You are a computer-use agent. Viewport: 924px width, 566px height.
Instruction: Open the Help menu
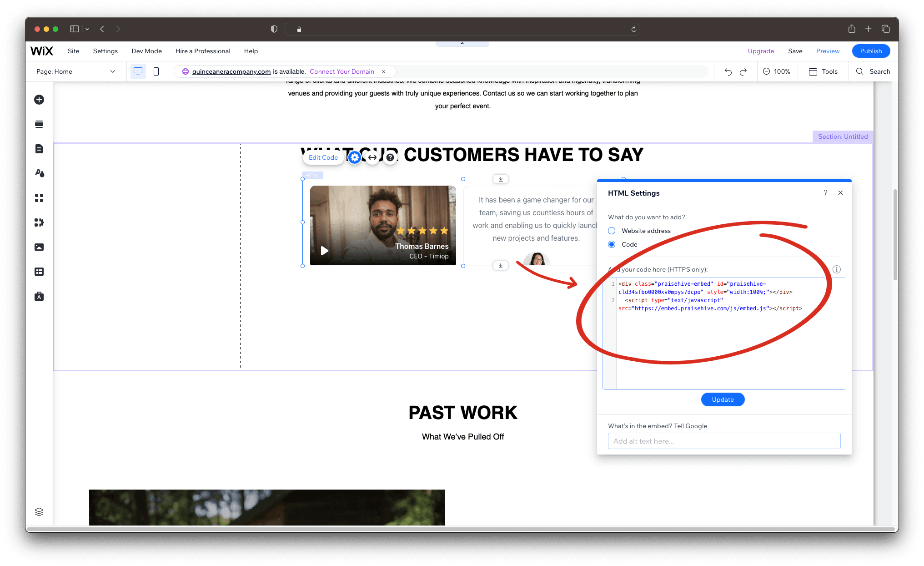click(251, 51)
